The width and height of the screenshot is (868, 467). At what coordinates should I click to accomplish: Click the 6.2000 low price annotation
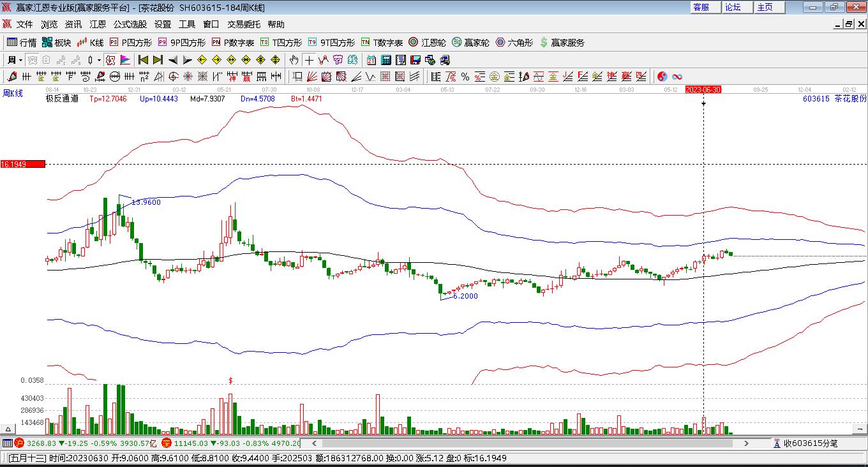coord(465,296)
